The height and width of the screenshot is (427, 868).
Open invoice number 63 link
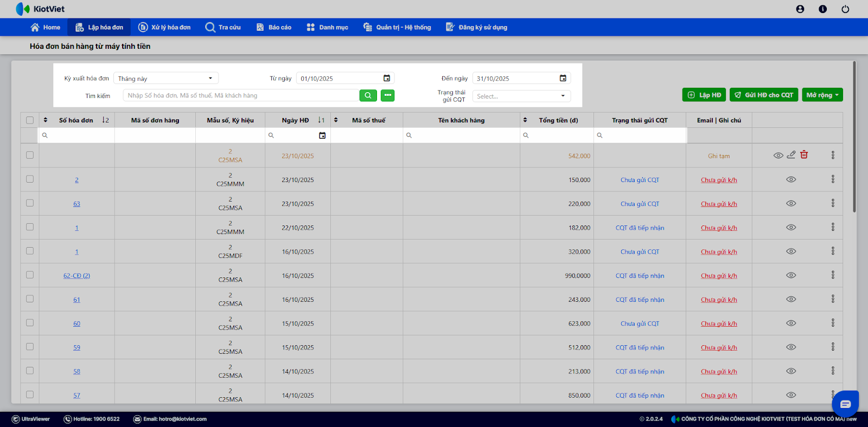pos(76,204)
